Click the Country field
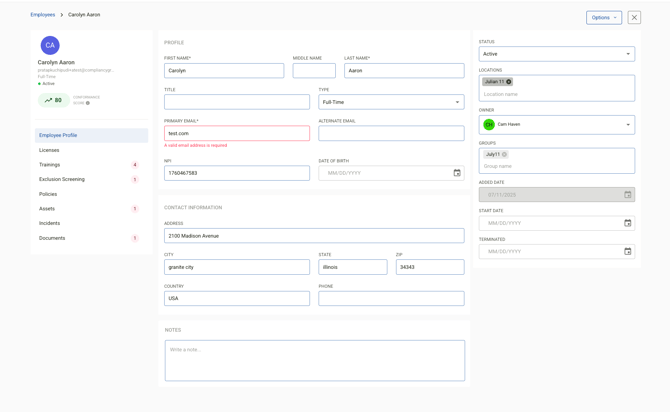Image resolution: width=670 pixels, height=412 pixels. coord(237,298)
